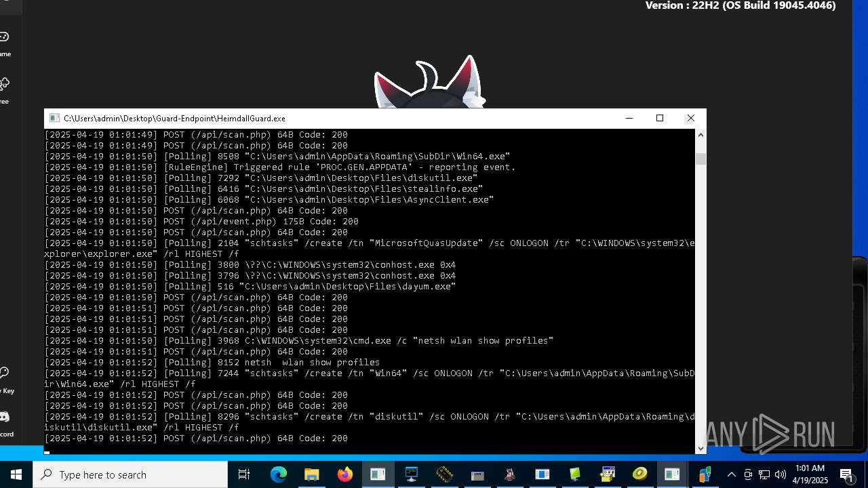
Task: Click the schtasks create "Win64" log line
Action: tap(370, 379)
